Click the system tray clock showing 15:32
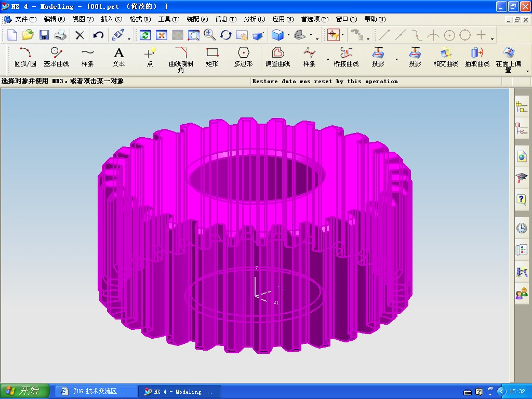The image size is (532, 399). (x=517, y=392)
